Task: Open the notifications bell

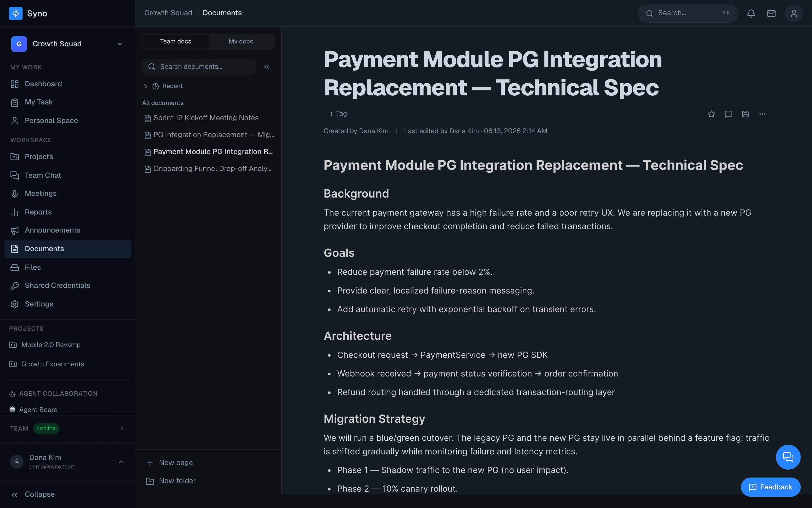Action: 751,14
